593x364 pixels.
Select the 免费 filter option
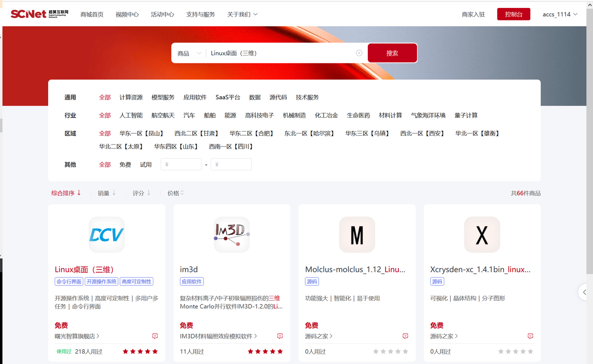tap(125, 165)
